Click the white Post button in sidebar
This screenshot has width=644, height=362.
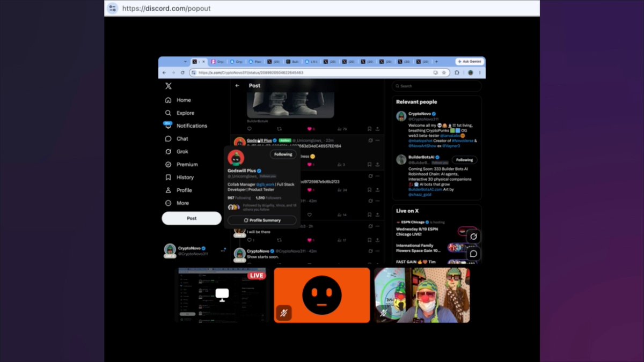click(192, 218)
